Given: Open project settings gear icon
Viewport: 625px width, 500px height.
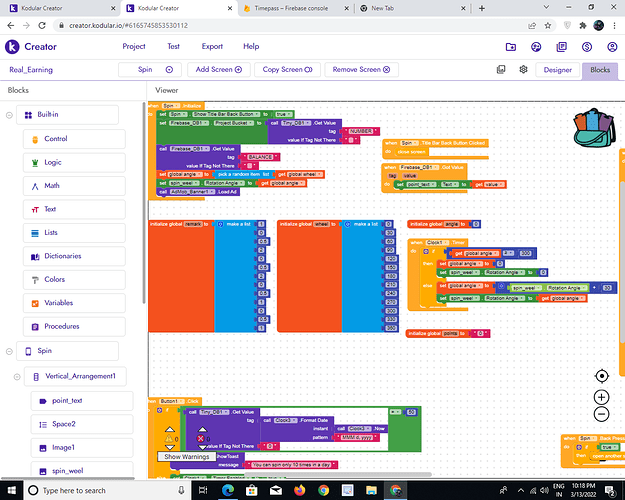Looking at the screenshot, I should click(x=523, y=69).
